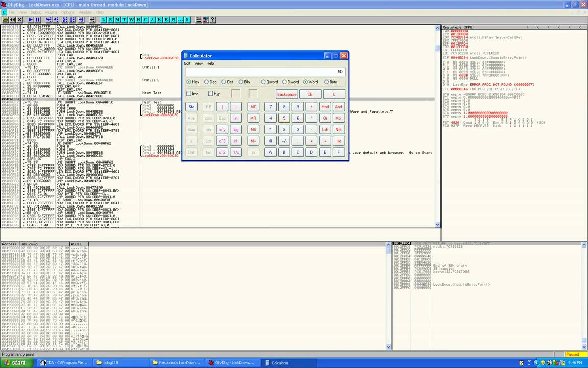Enable the Inv checkbox in Calculator
This screenshot has height=368, width=588.
point(192,94)
